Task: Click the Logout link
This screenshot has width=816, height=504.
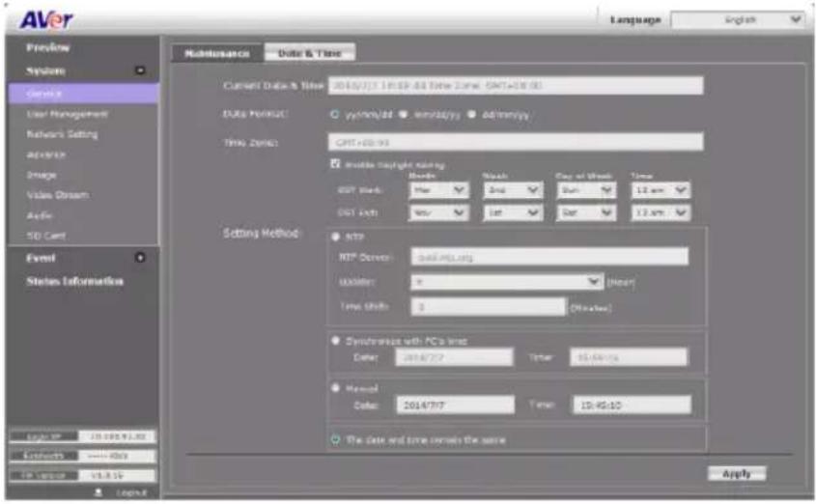Action: (131, 492)
